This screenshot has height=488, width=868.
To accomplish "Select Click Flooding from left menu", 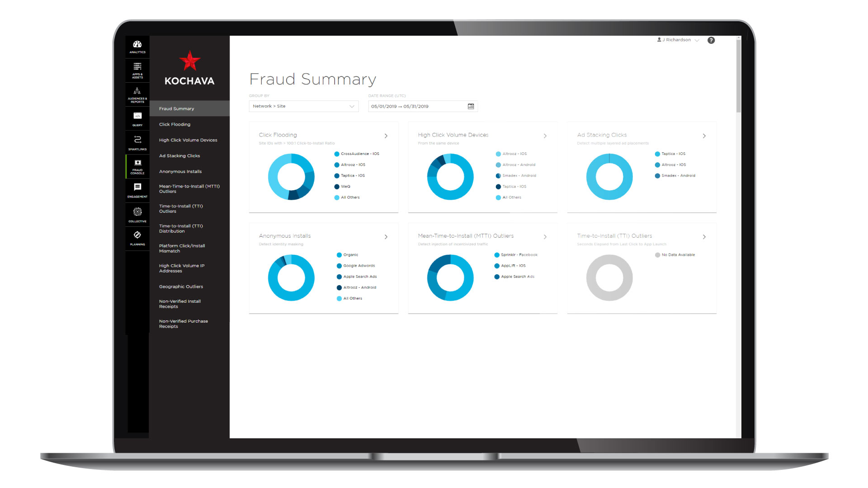I will point(175,124).
